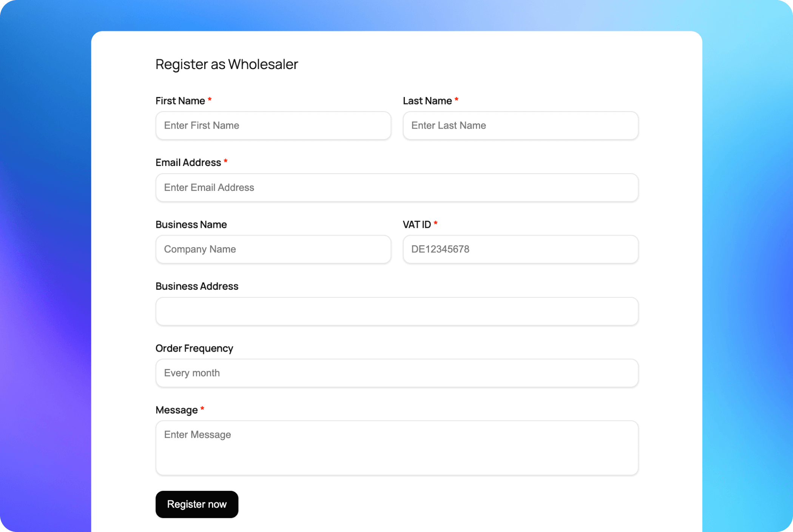Click the red required asterisk next to Message
The width and height of the screenshot is (793, 532).
(x=202, y=409)
